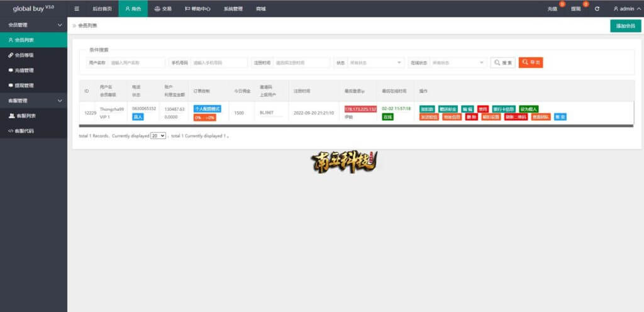Switch to the 角色 top tab

pyautogui.click(x=133, y=9)
